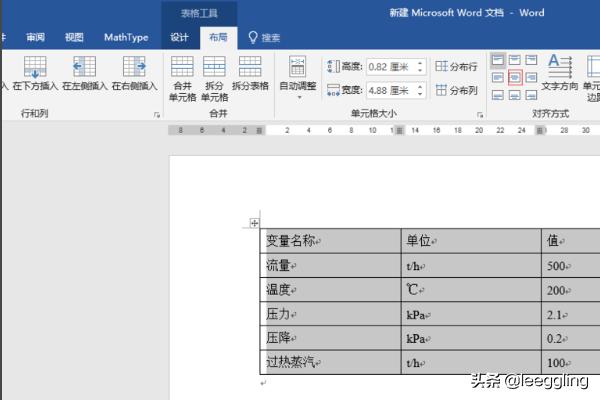This screenshot has width=600, height=400.
Task: Switch to MathType tab
Action: [x=126, y=38]
